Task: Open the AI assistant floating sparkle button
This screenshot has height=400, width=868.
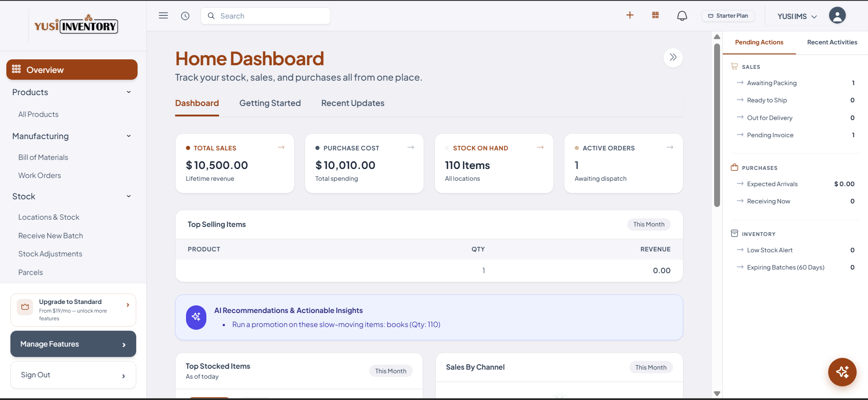Action: click(x=842, y=372)
